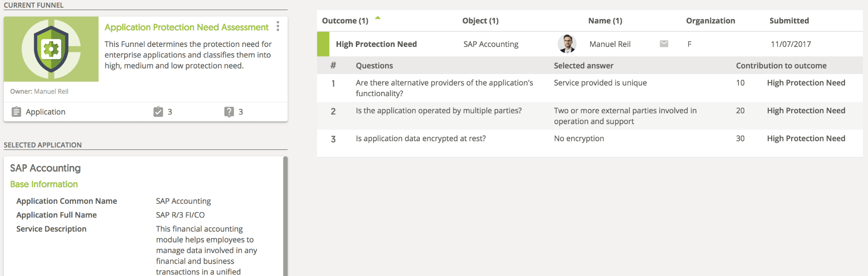The width and height of the screenshot is (868, 276).
Task: Open the Base Information section heading
Action: click(44, 184)
